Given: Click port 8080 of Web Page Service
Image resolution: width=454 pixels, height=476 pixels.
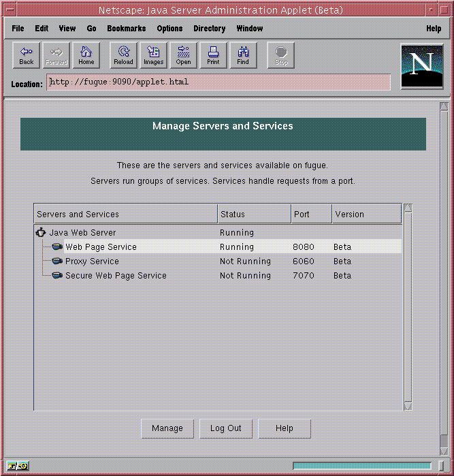Looking at the screenshot, I should pyautogui.click(x=304, y=247).
